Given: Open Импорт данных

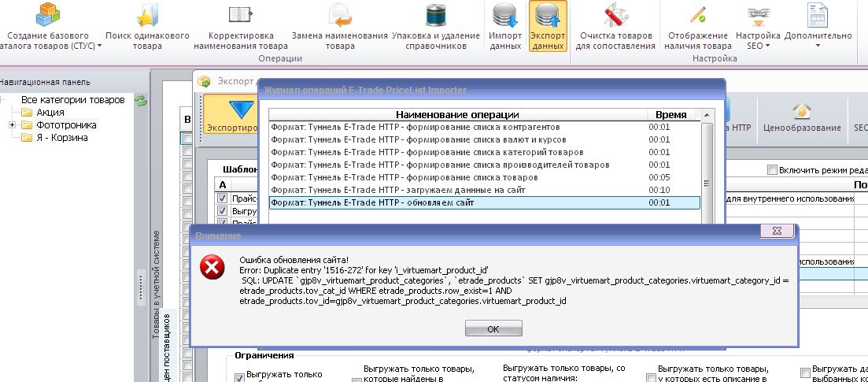Looking at the screenshot, I should click(x=505, y=27).
